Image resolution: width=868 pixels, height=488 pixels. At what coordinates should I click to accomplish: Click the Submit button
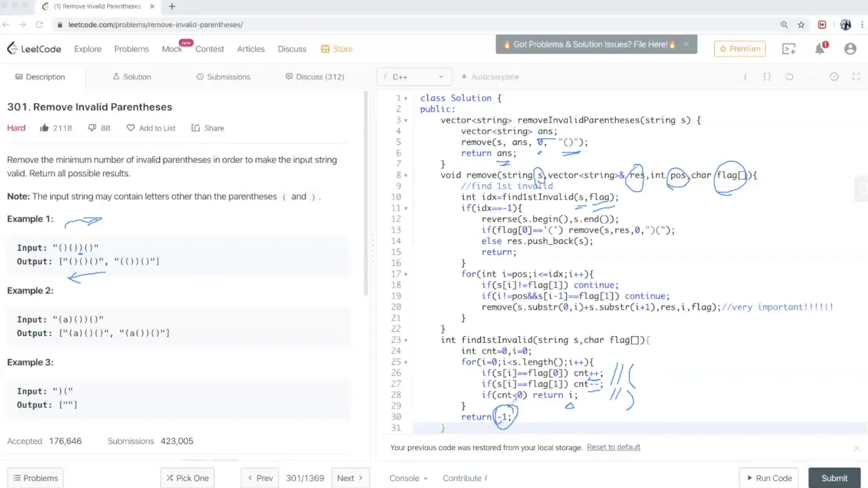tap(834, 478)
